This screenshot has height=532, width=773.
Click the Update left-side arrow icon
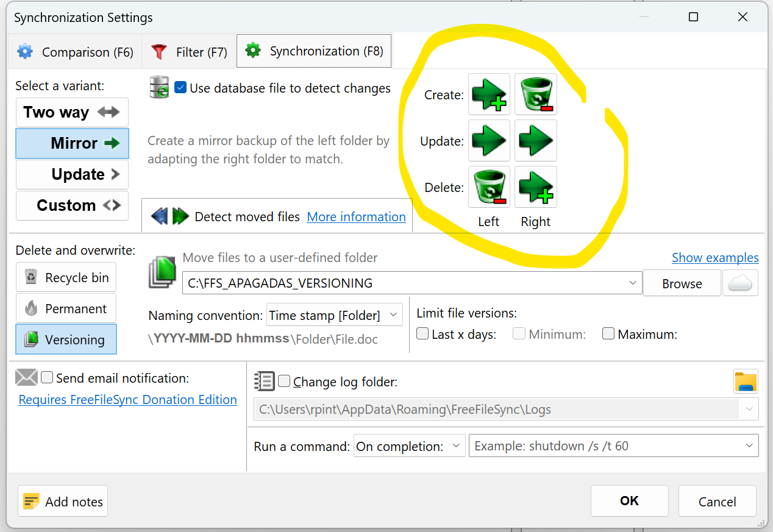coord(489,141)
